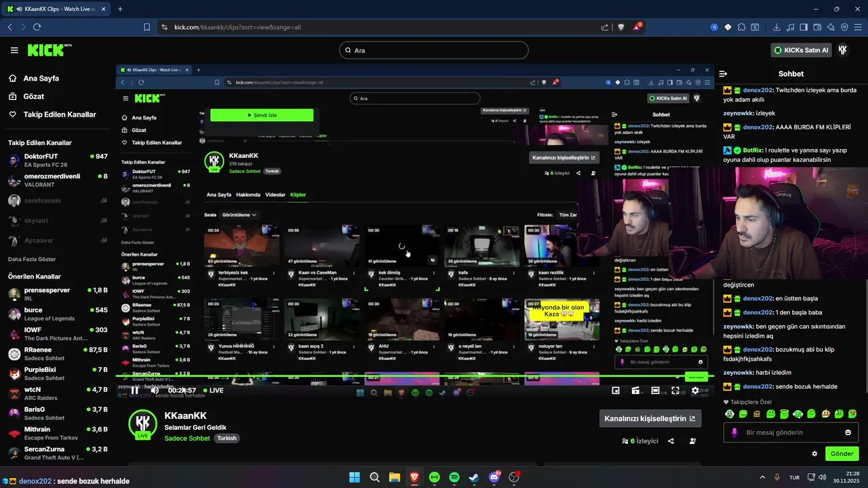Type area: click Bir mesaj gönderin field

click(x=791, y=432)
